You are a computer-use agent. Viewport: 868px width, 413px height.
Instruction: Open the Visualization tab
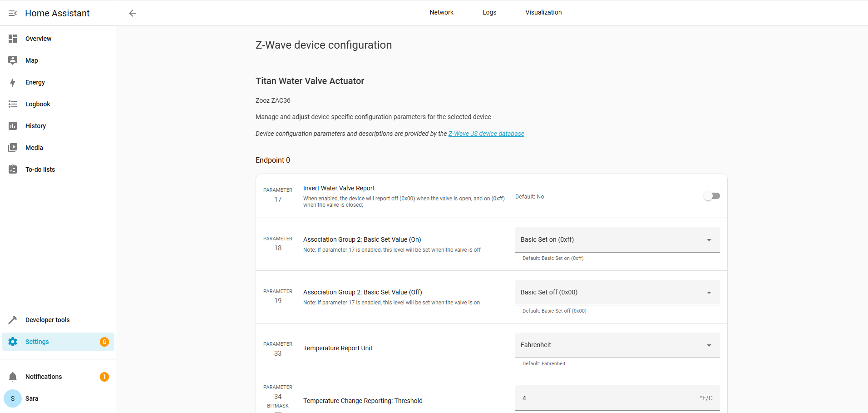(543, 12)
